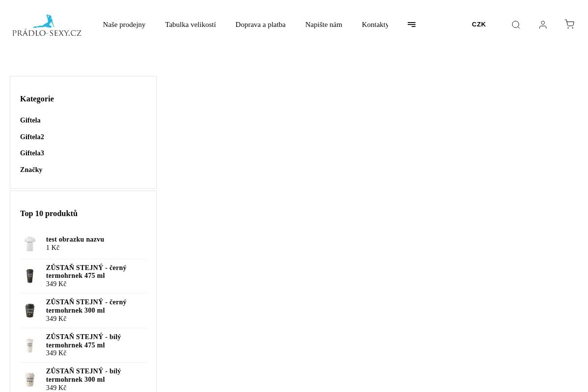The image size is (588, 392).
Task: Click the Kategorie sidebar heading
Action: point(37,99)
